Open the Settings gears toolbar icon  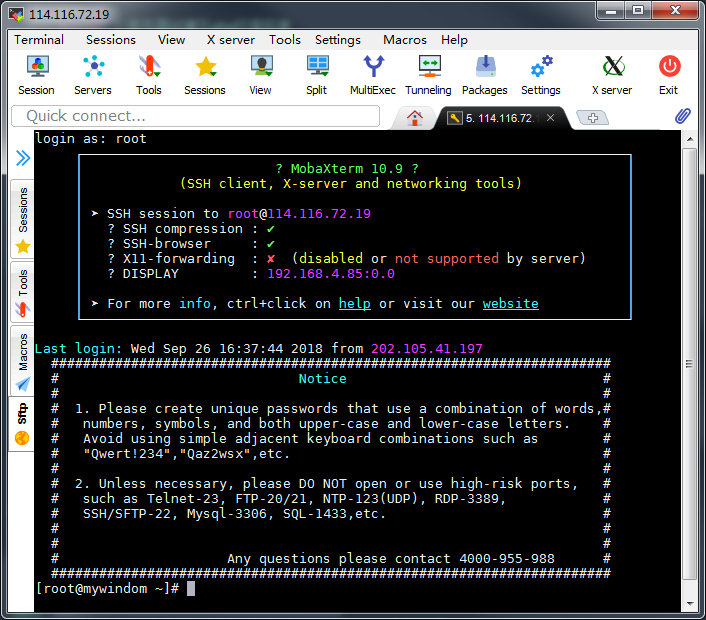click(x=541, y=75)
